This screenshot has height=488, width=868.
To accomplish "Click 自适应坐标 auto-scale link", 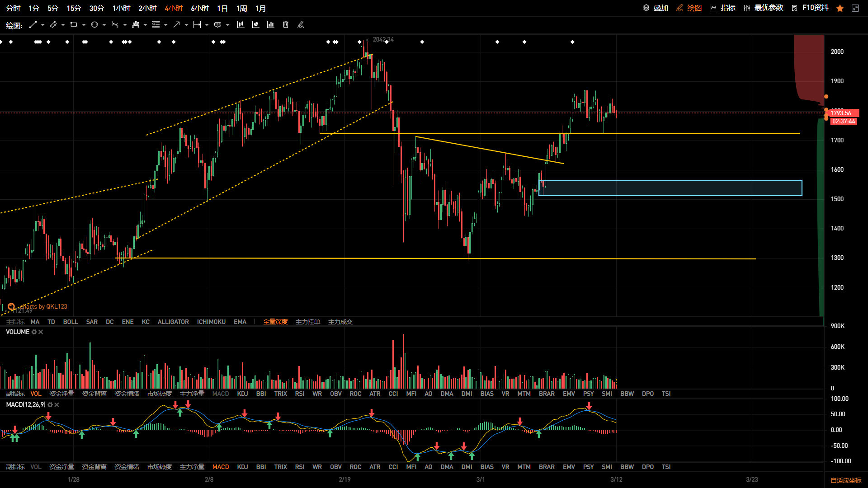I will (x=846, y=480).
